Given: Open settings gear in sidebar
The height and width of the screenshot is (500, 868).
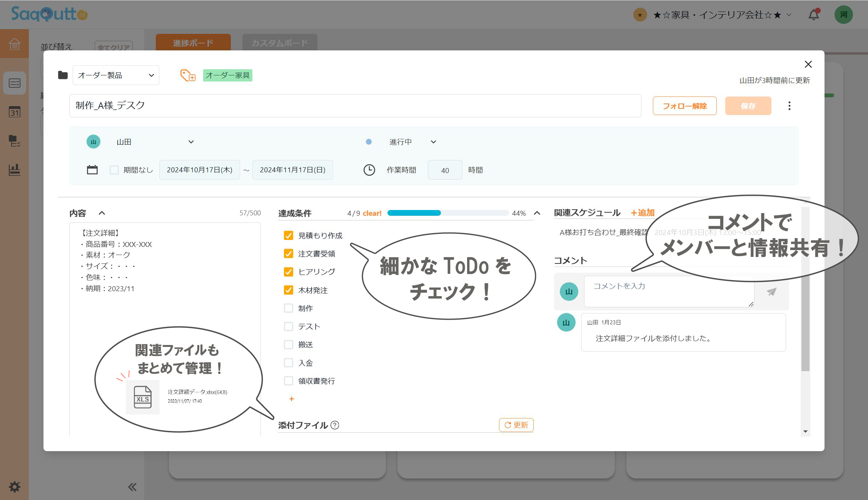Looking at the screenshot, I should (15, 487).
